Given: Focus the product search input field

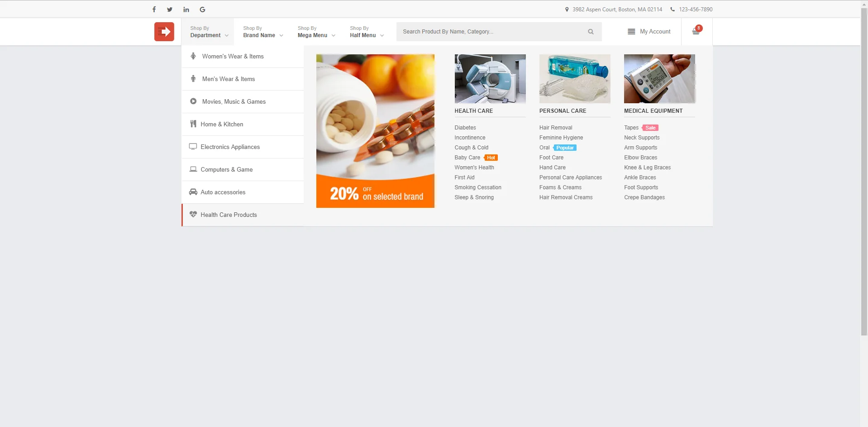Looking at the screenshot, I should pyautogui.click(x=491, y=32).
